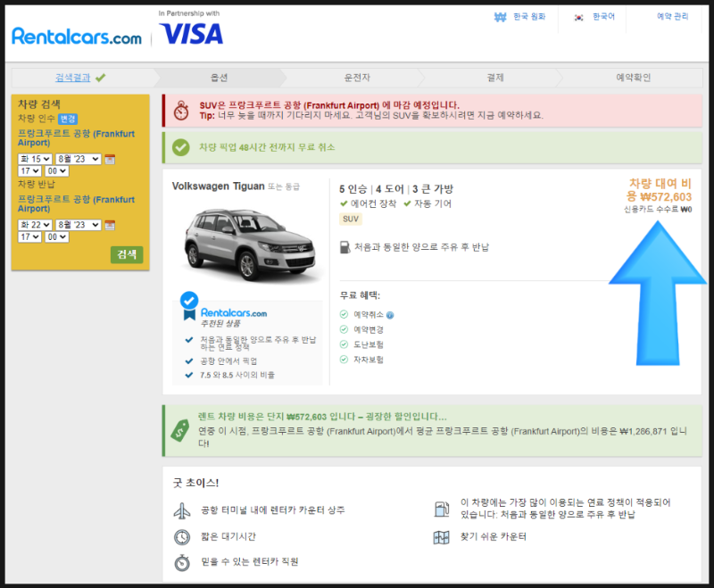Click the won currency icon

(500, 17)
